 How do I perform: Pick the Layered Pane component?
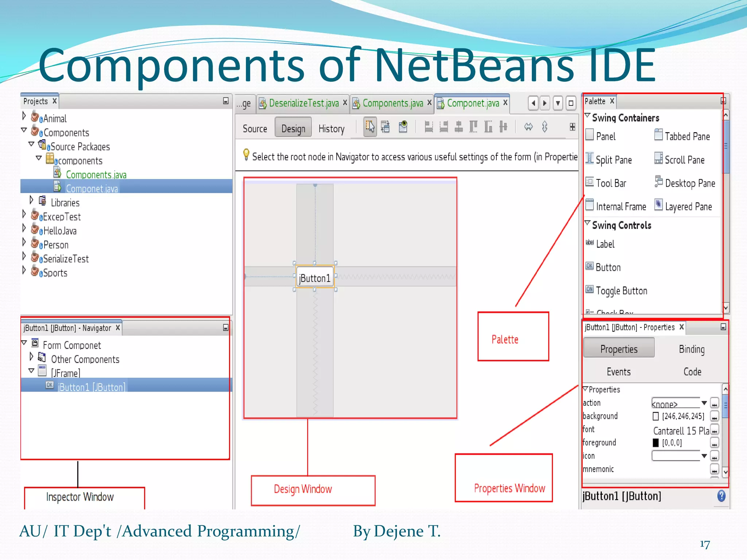[683, 206]
